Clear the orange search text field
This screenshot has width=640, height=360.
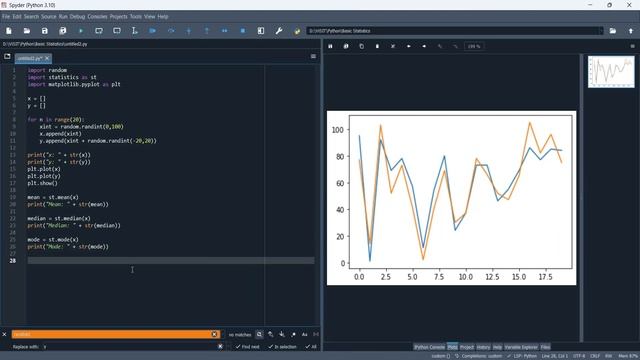pyautogui.click(x=214, y=334)
